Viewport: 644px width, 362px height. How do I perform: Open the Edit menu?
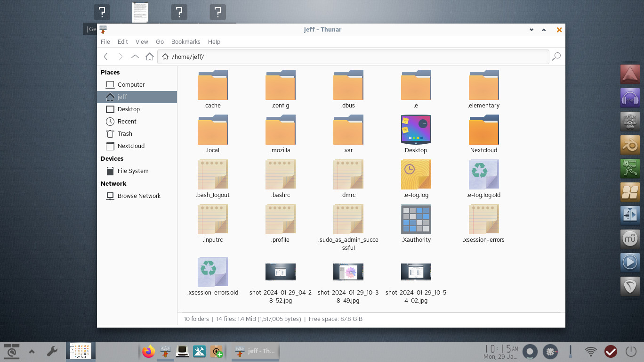pyautogui.click(x=123, y=42)
